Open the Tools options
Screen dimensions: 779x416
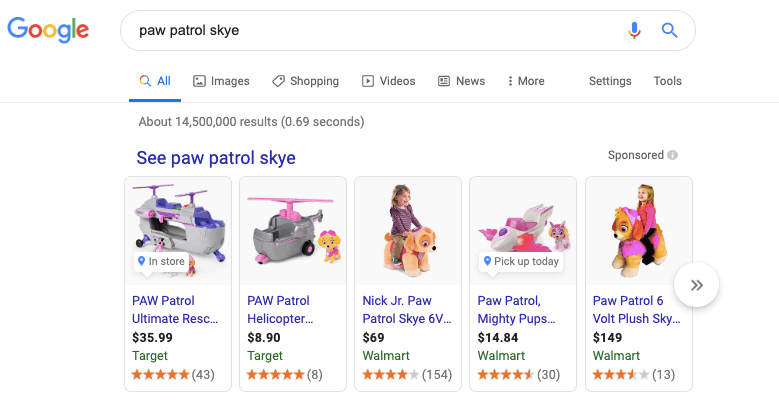(x=667, y=81)
